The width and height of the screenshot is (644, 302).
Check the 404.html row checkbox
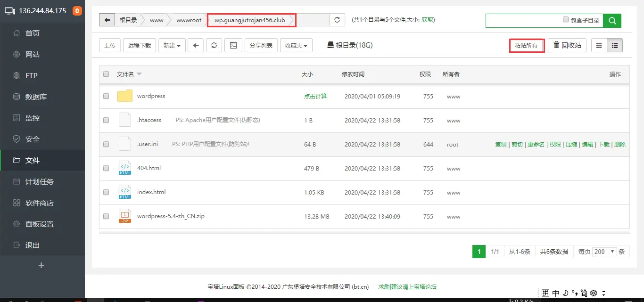pyautogui.click(x=106, y=168)
